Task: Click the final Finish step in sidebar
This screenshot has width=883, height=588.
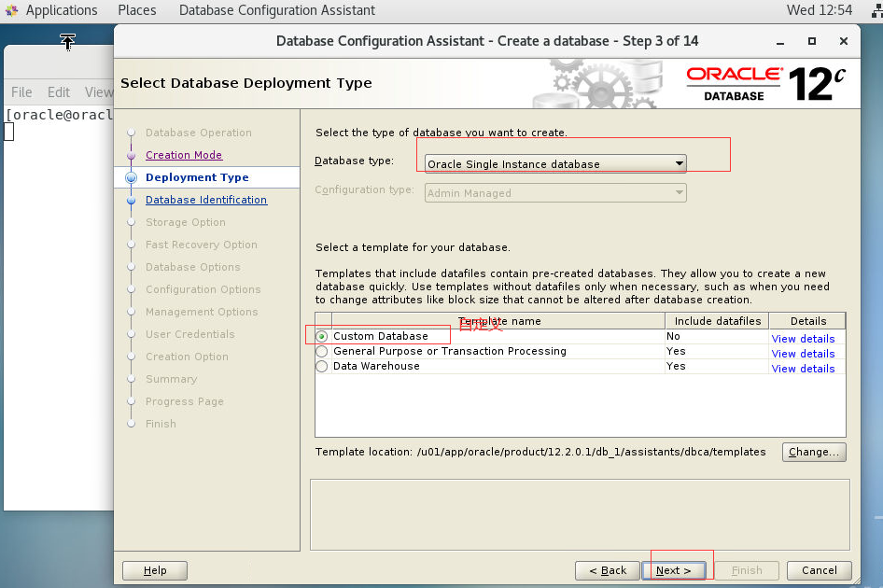Action: [x=161, y=424]
